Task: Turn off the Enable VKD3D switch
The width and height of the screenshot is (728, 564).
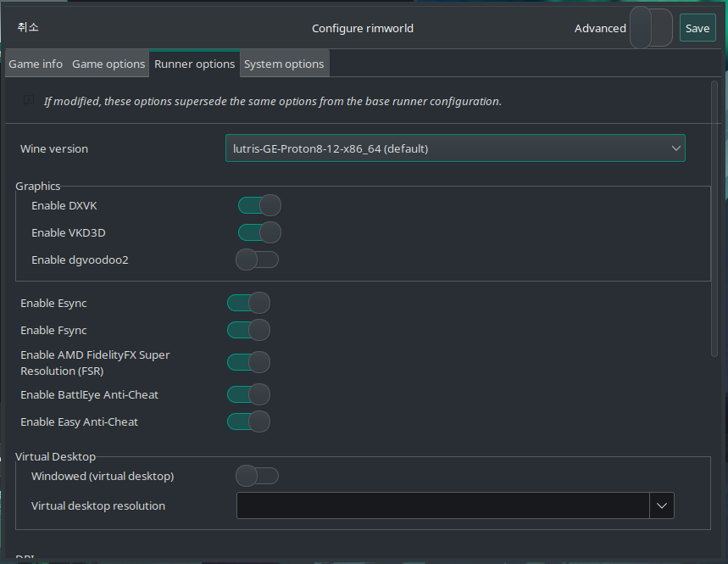Action: pos(259,232)
